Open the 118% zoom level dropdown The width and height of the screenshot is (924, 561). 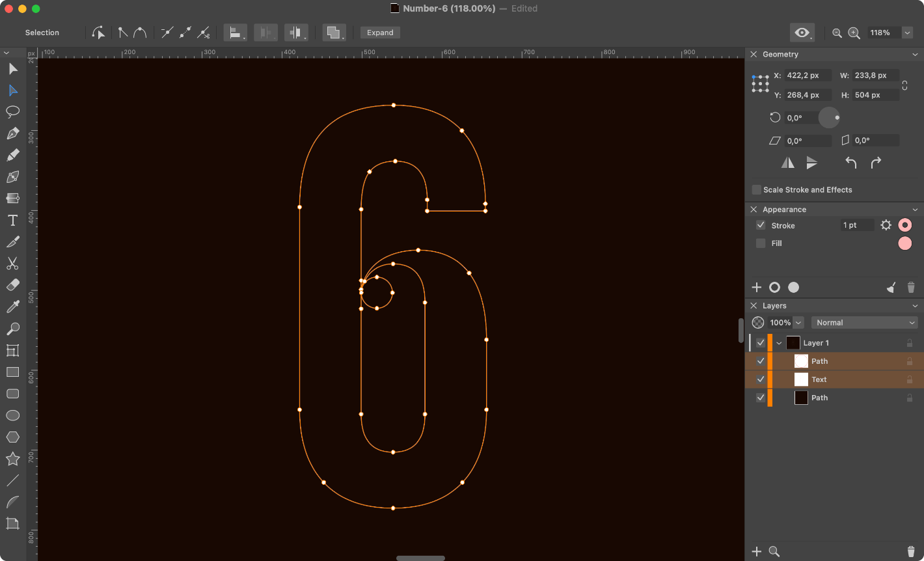tap(907, 33)
